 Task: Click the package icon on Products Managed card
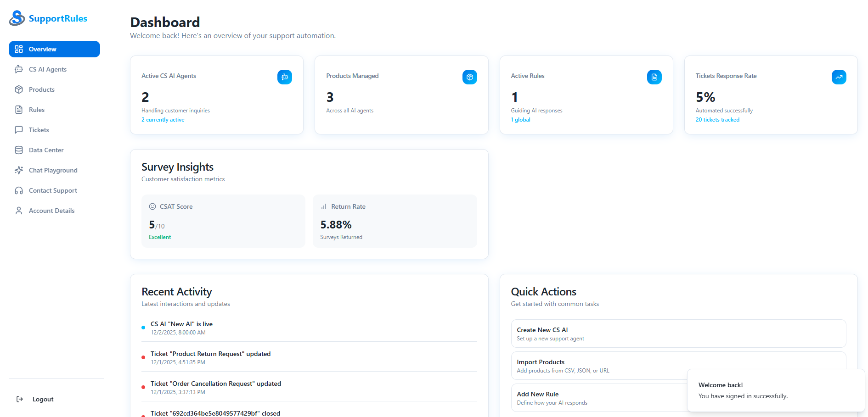[470, 77]
